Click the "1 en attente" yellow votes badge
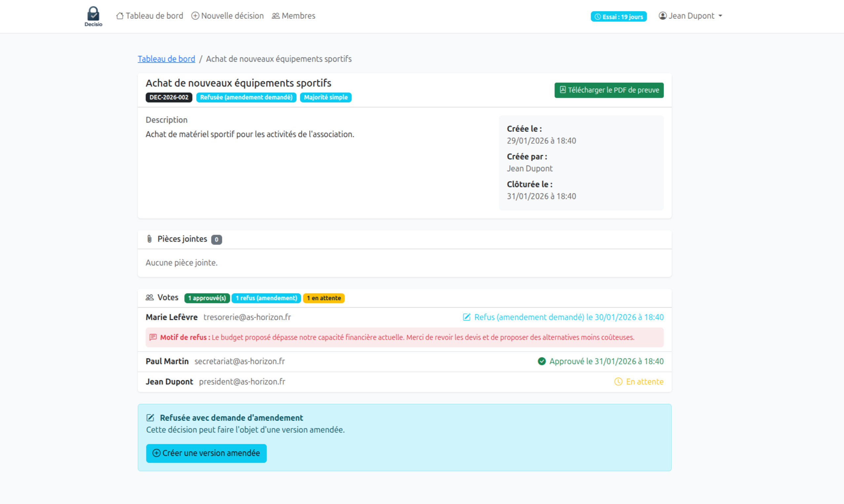Viewport: 844px width, 504px height. [324, 298]
